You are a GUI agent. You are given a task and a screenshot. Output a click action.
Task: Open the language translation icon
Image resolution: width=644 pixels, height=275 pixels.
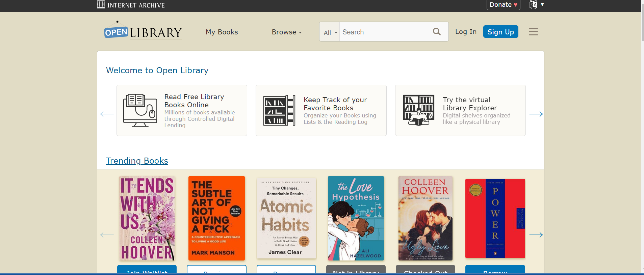[x=533, y=4]
